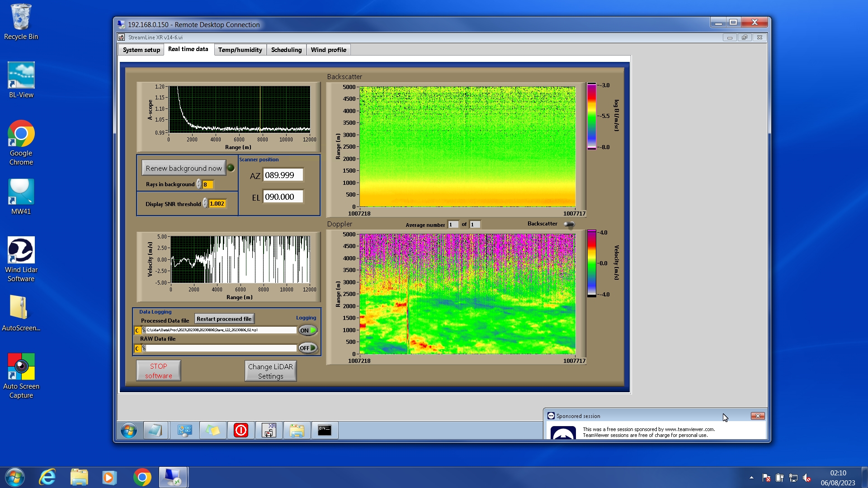
Task: Click the AZ scanner position field
Action: pyautogui.click(x=283, y=175)
